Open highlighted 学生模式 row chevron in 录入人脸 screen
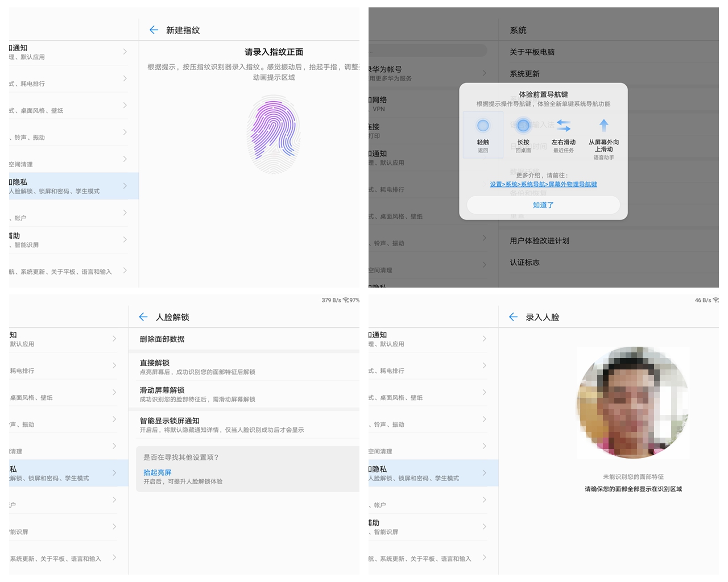 click(x=484, y=473)
